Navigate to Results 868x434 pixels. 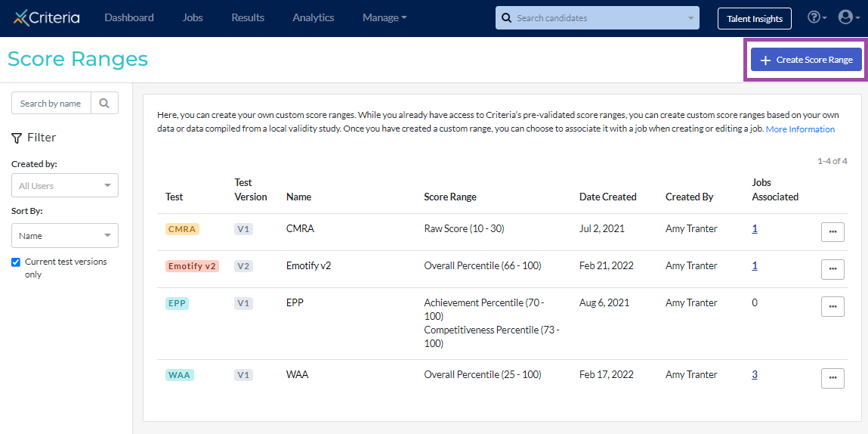click(248, 17)
